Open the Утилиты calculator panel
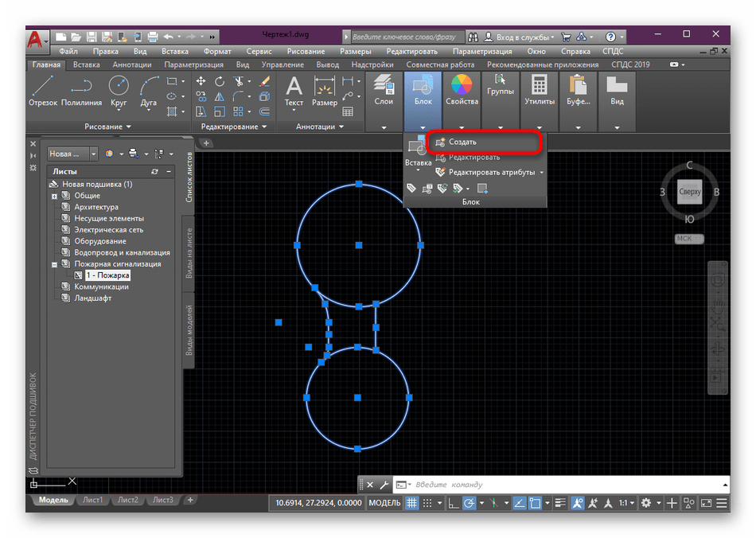This screenshot has width=756, height=538. (x=539, y=90)
